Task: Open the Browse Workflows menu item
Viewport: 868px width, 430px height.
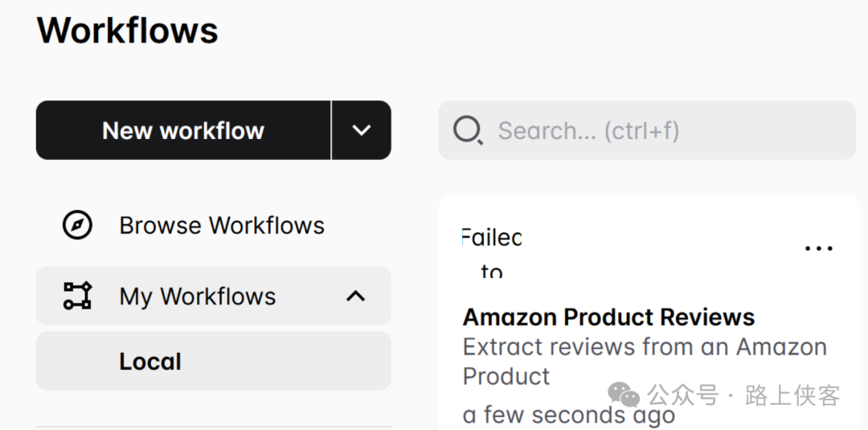Action: coord(222,225)
